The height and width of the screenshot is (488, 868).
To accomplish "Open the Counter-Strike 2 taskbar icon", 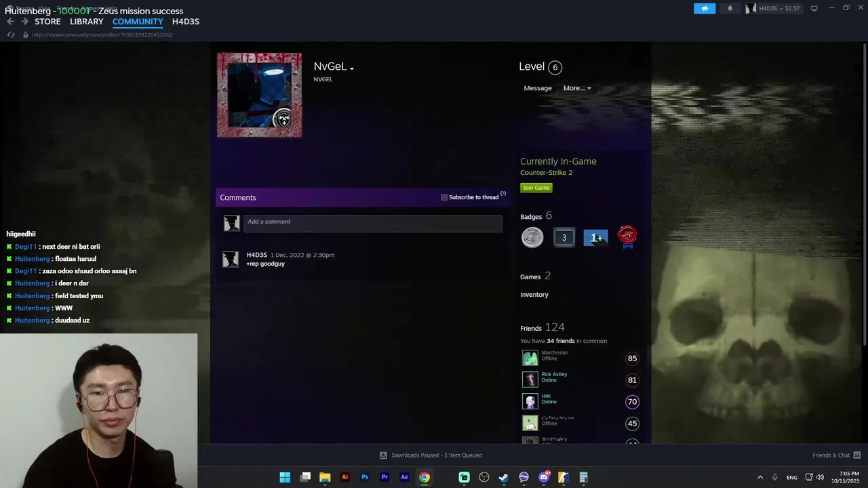I will coord(564,477).
